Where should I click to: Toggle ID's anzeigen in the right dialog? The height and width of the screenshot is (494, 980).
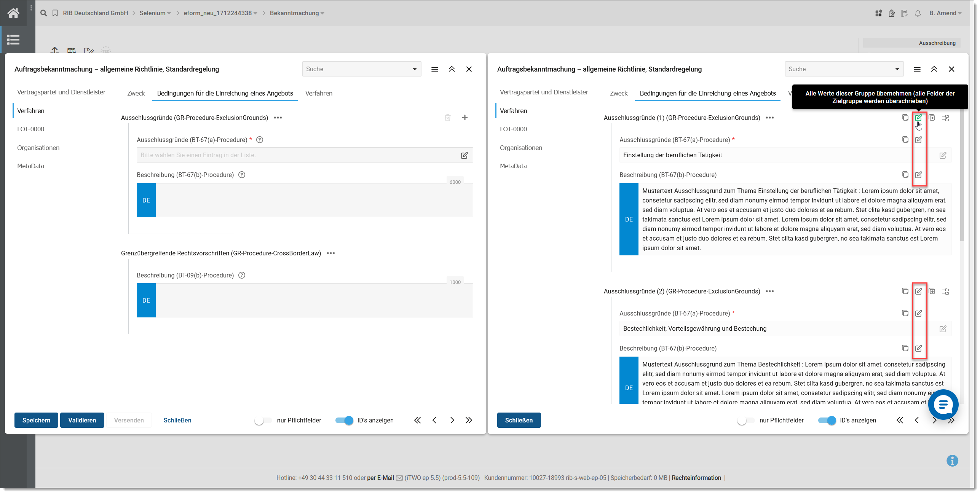[x=827, y=420]
